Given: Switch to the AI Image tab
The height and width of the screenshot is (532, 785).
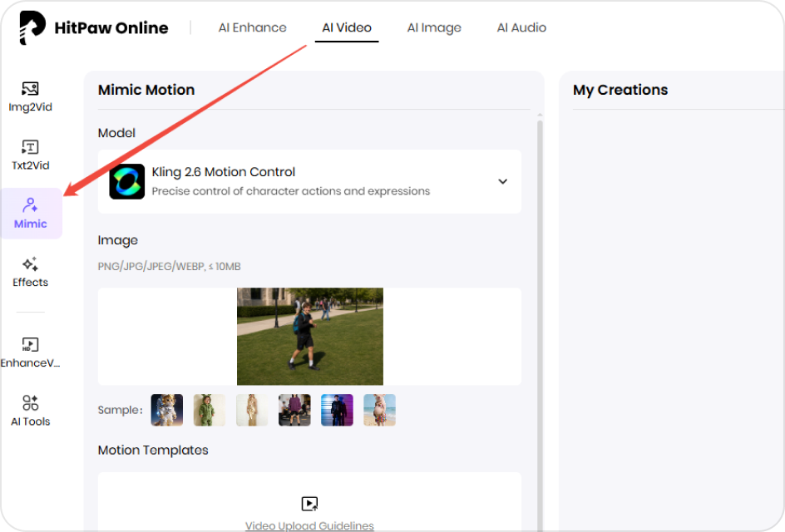Looking at the screenshot, I should pyautogui.click(x=434, y=27).
